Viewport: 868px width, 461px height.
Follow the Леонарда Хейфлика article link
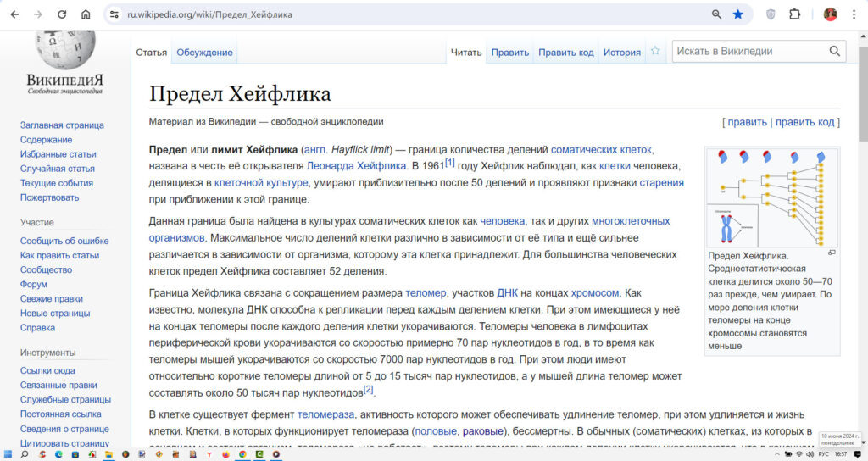coord(357,166)
